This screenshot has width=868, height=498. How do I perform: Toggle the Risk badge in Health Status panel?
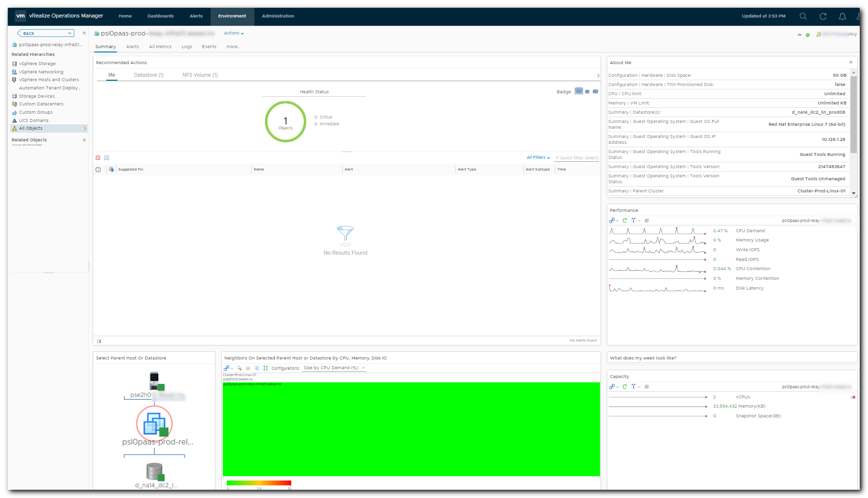point(587,91)
